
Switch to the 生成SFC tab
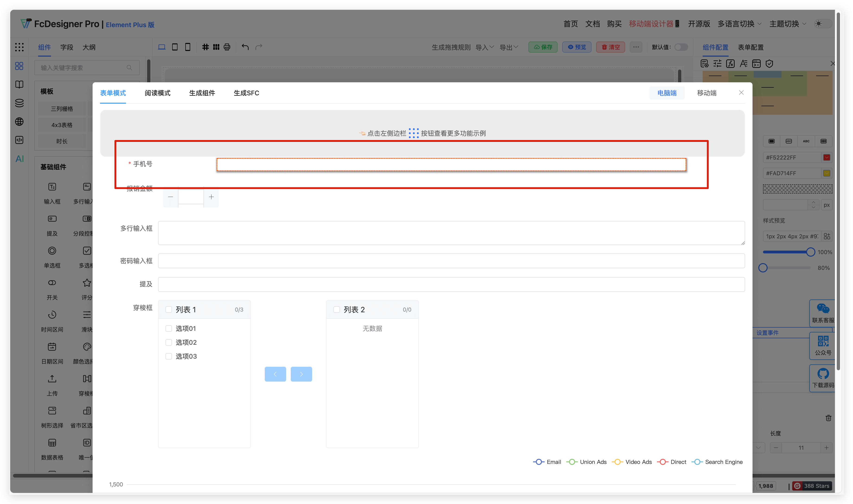[246, 93]
